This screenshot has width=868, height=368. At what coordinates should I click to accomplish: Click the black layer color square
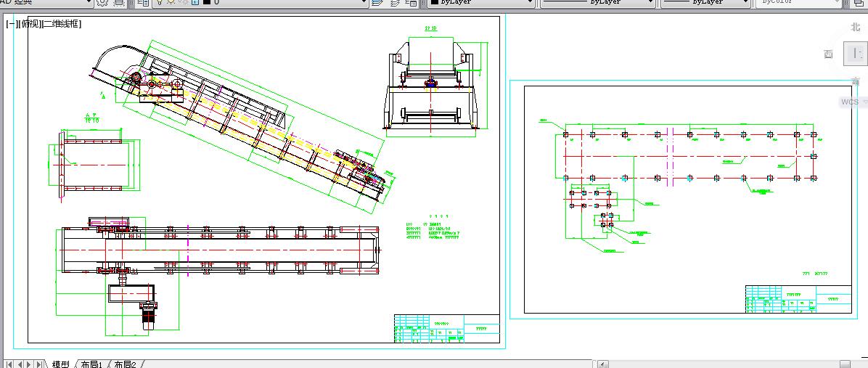[x=207, y=2]
